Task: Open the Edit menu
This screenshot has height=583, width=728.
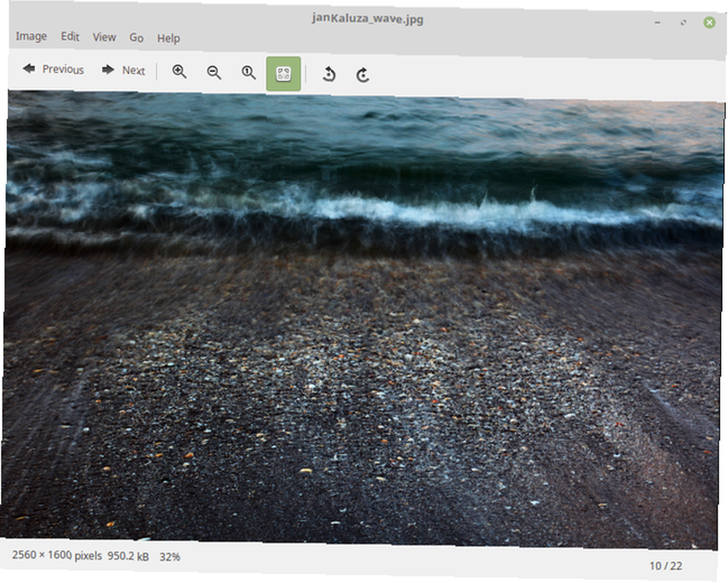Action: (x=70, y=36)
